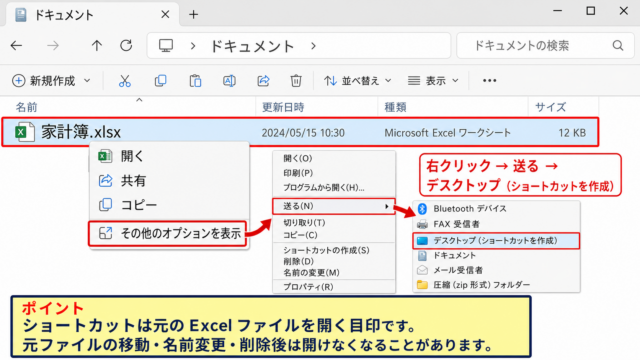Refresh the ドキュメント folder view
The height and width of the screenshot is (360, 640).
coord(126,45)
